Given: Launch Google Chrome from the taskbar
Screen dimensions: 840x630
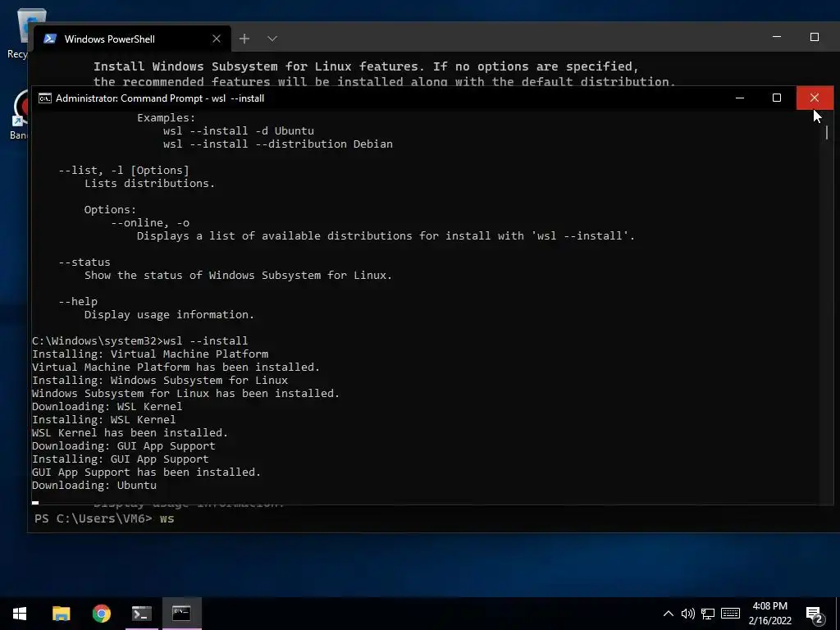Looking at the screenshot, I should point(101,614).
